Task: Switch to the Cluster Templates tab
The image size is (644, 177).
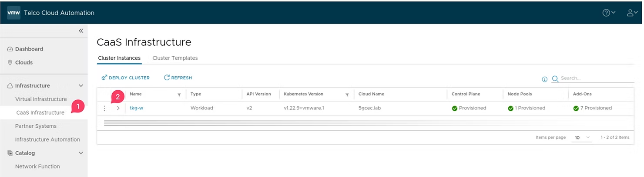Action: pos(175,58)
